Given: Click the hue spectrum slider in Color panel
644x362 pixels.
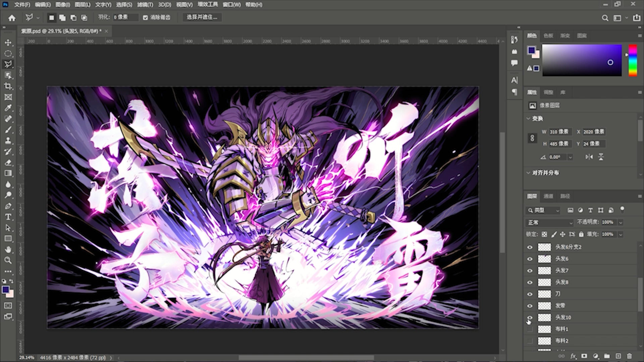Looking at the screenshot, I should point(633,60).
